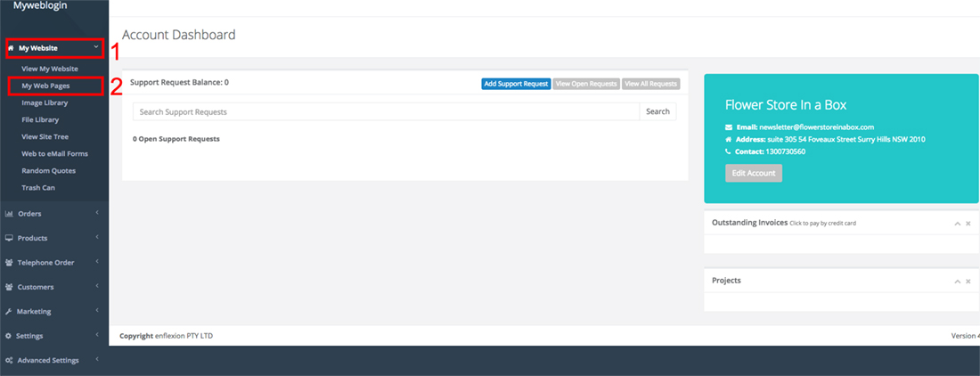This screenshot has width=980, height=376.
Task: Click View Open Requests button
Action: pos(586,84)
